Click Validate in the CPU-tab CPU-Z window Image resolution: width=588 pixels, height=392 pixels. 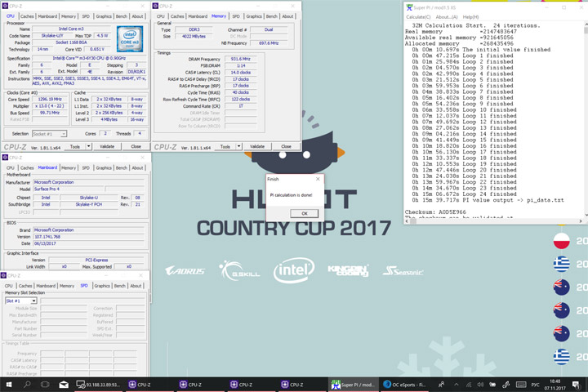pyautogui.click(x=107, y=147)
